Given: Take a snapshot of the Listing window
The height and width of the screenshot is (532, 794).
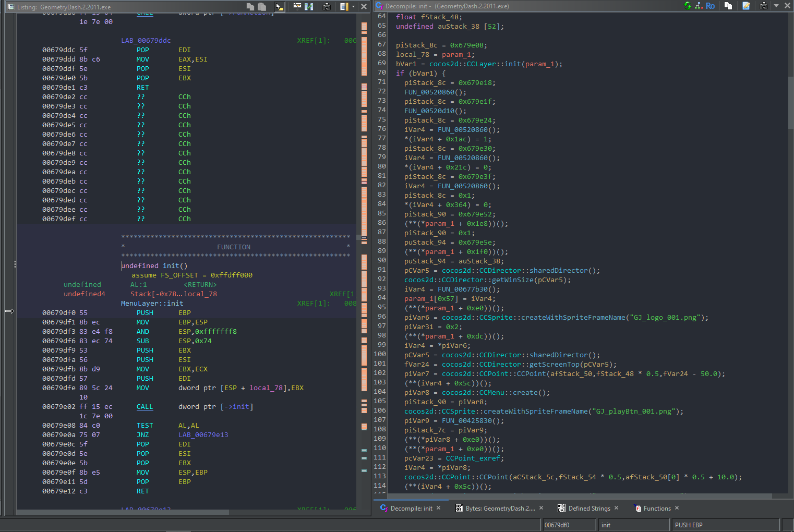Looking at the screenshot, I should coord(327,6).
